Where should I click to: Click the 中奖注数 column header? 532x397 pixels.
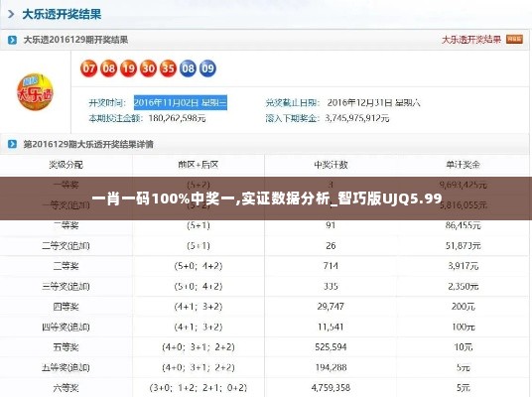point(331,165)
